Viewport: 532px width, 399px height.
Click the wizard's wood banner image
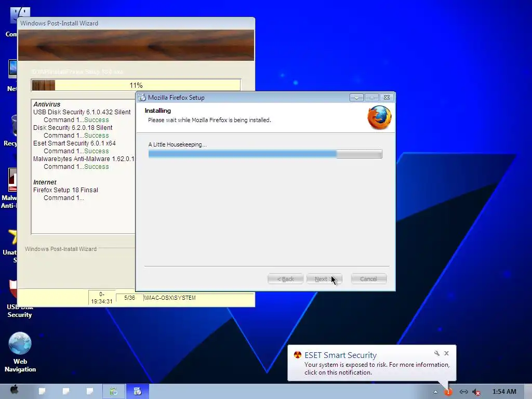click(136, 45)
